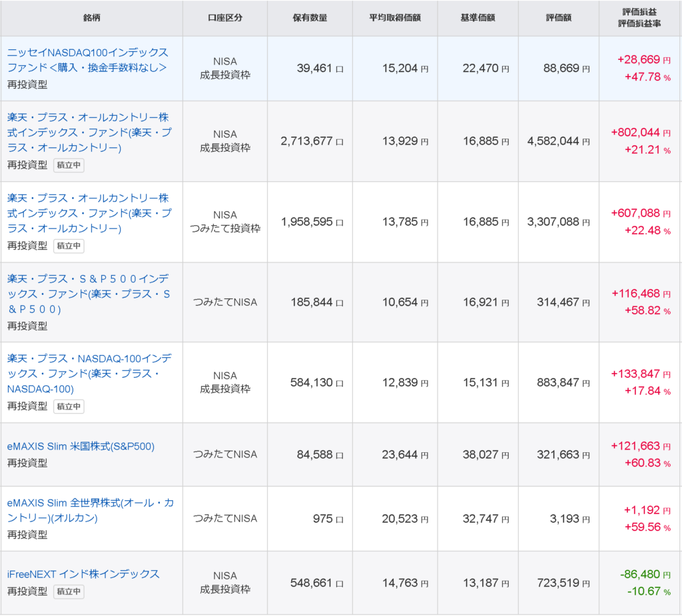Click 積立中 badge in the 4,582,044円 オールカントリー row
Image resolution: width=682 pixels, height=616 pixels.
tap(69, 165)
